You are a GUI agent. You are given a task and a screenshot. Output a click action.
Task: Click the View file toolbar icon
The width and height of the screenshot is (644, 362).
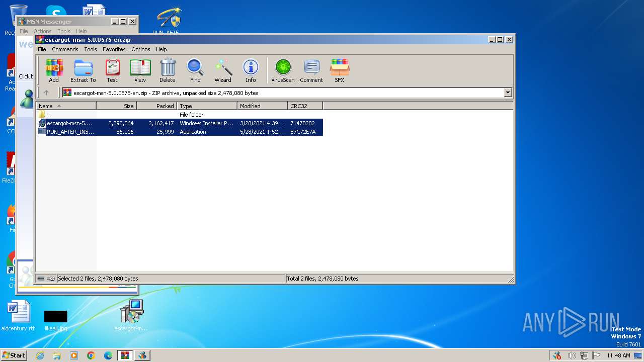click(x=140, y=70)
